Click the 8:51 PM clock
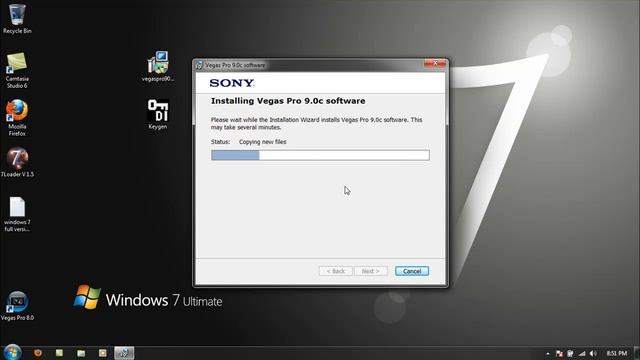Viewport: 640px width, 360px height. pos(616,353)
